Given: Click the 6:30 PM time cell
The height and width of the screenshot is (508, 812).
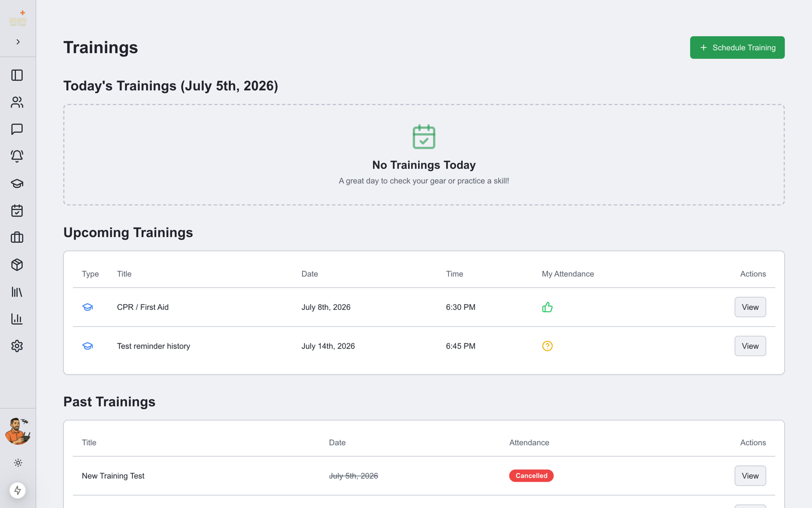Looking at the screenshot, I should [460, 307].
